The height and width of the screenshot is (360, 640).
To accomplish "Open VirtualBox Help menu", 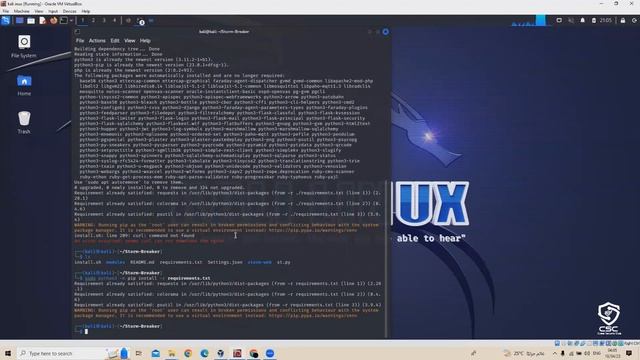I will [86, 11].
